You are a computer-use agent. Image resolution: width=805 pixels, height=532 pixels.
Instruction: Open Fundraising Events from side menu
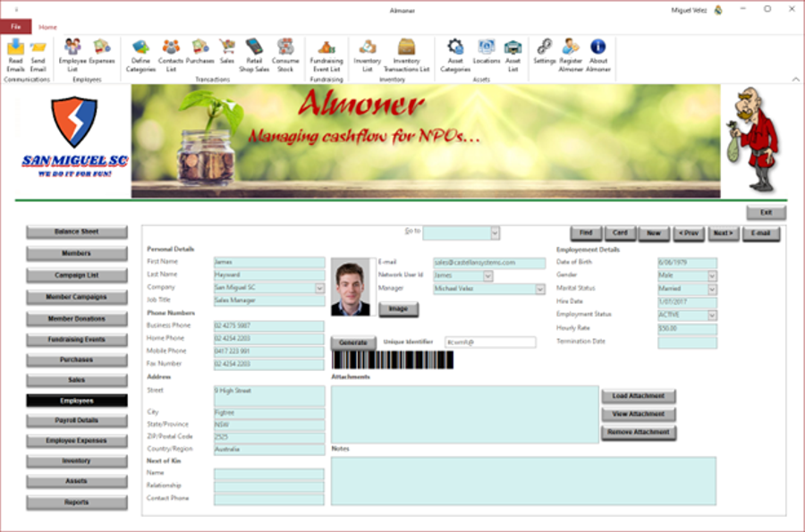[77, 340]
